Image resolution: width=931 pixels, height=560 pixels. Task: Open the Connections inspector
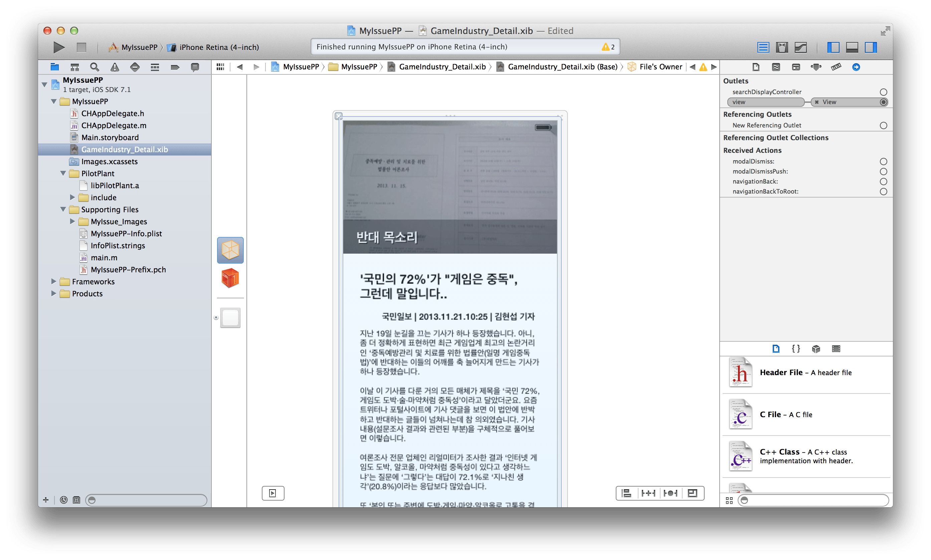[x=856, y=67]
